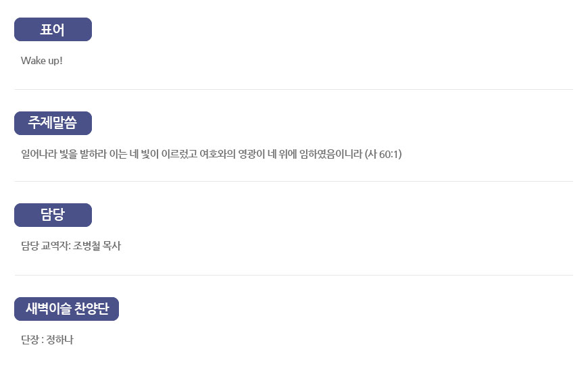Click the divider line below the verse
Image resolution: width=588 pixels, height=389 pixels.
coord(293,182)
